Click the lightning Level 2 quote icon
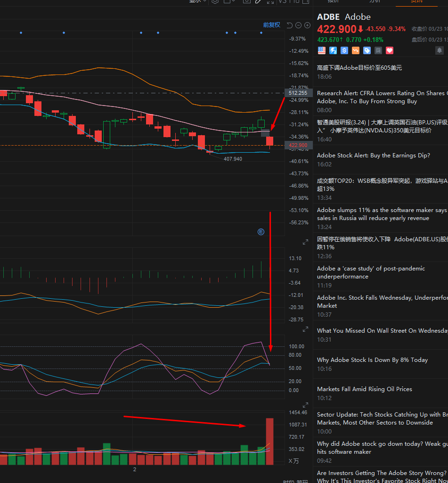The width and height of the screenshot is (448, 483). tap(333, 50)
